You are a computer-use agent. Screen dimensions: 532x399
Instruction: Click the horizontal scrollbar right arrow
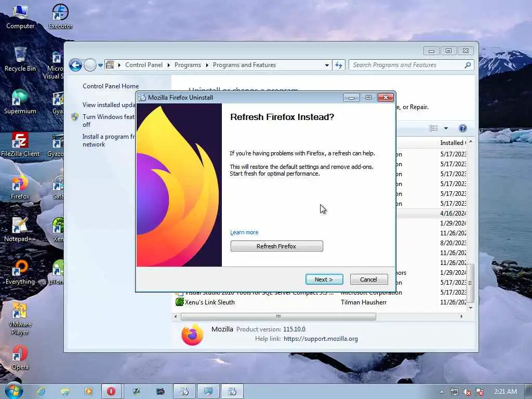[461, 316]
